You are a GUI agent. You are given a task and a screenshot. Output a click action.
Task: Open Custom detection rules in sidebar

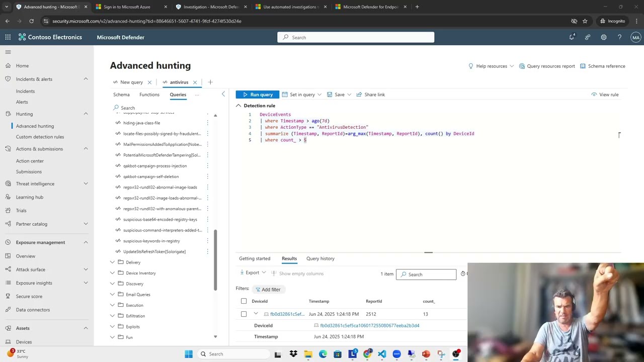40,137
